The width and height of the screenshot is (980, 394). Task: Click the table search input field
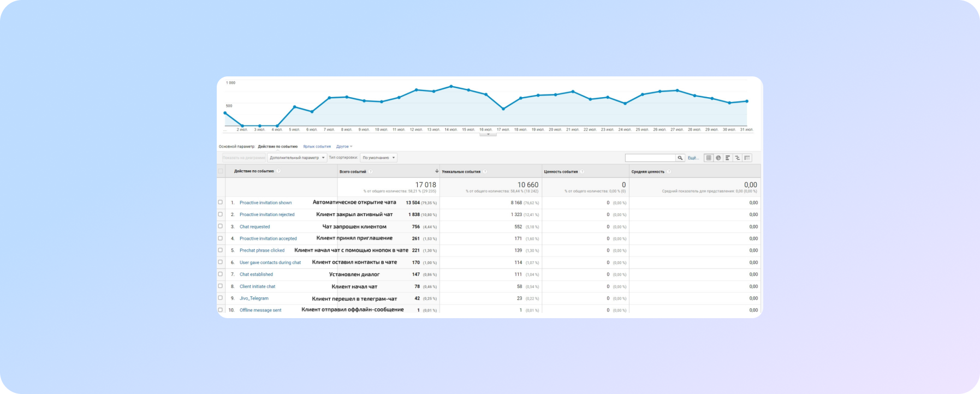[x=650, y=158]
